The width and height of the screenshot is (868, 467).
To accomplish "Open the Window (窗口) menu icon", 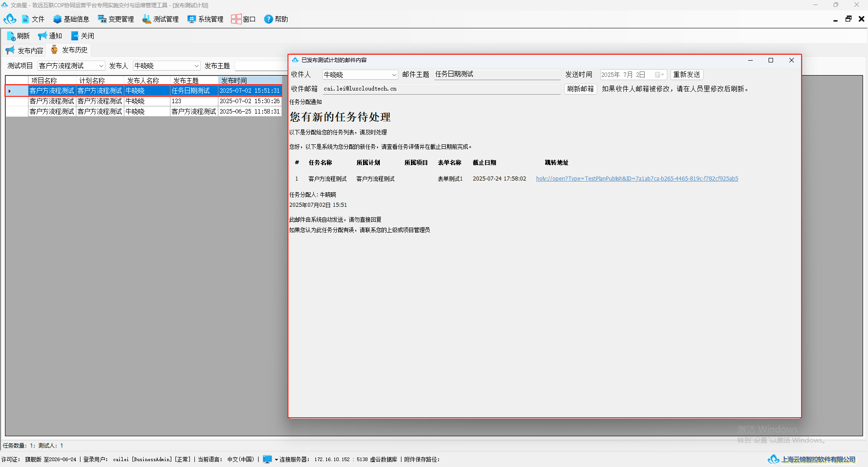I will 236,19.
